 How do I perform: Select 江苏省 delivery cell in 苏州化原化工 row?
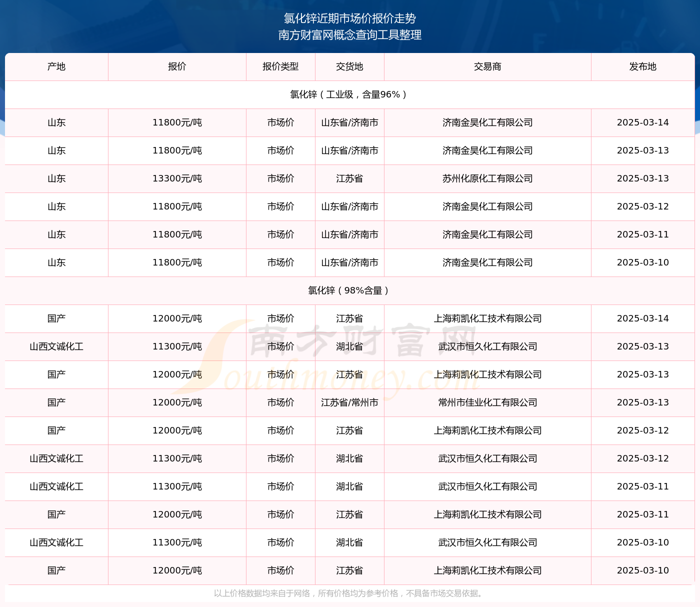349,179
